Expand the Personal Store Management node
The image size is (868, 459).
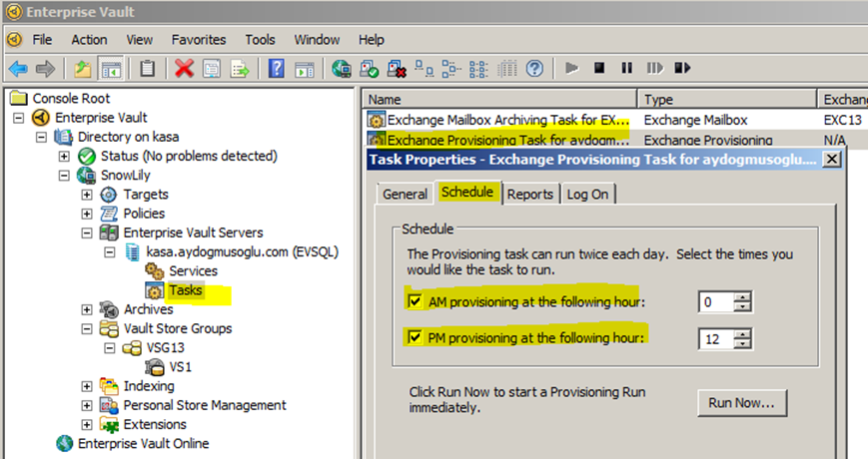pyautogui.click(x=87, y=405)
